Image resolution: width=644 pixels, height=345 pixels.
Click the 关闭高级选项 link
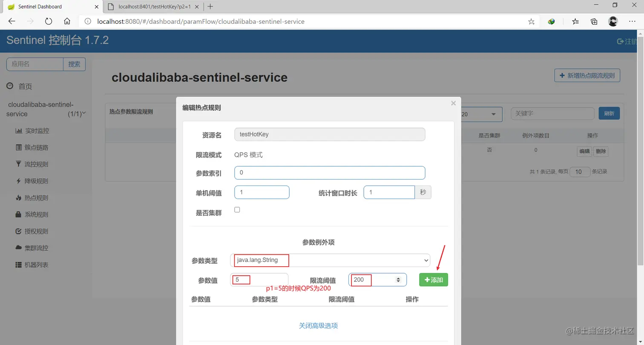click(319, 325)
